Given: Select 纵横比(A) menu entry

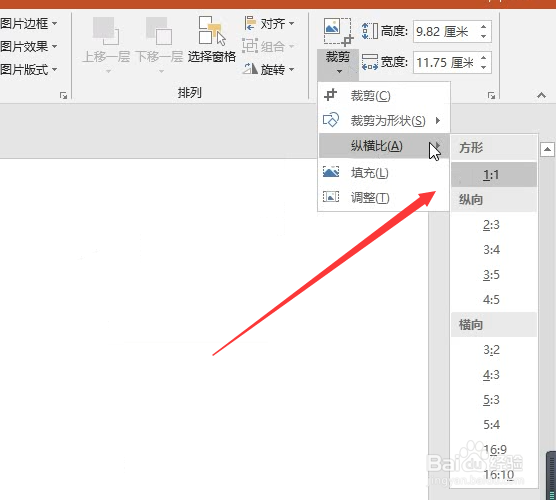Looking at the screenshot, I should [x=384, y=146].
